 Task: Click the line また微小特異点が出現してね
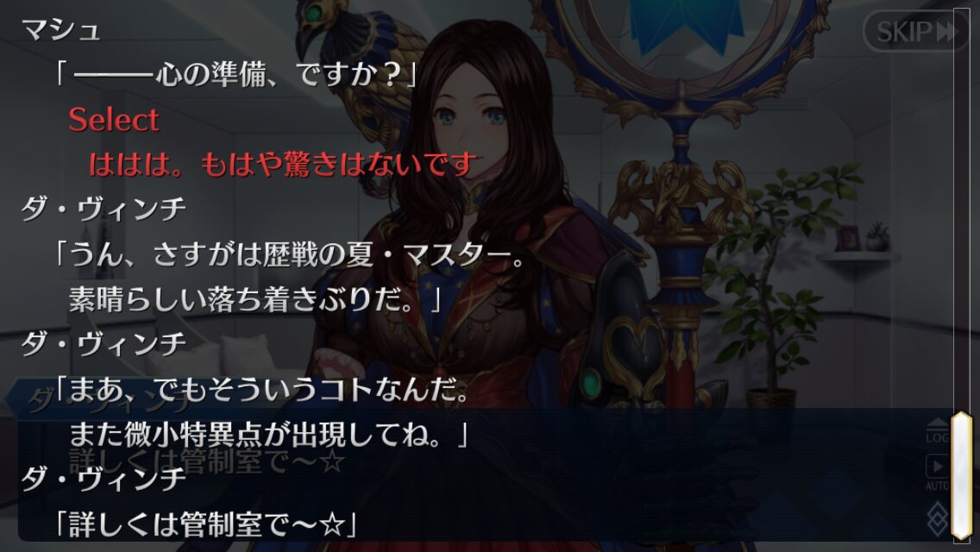[x=269, y=435]
